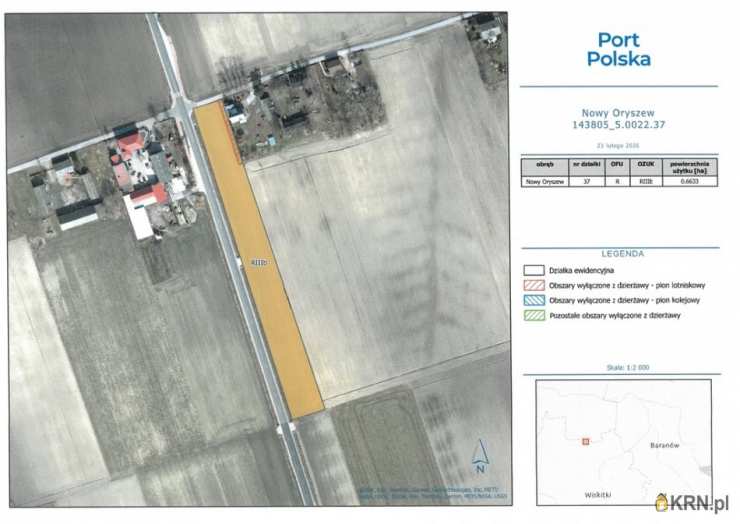Click the Nowy Oryszew title text
Viewport: 740px width, 524px height.
pos(623,113)
